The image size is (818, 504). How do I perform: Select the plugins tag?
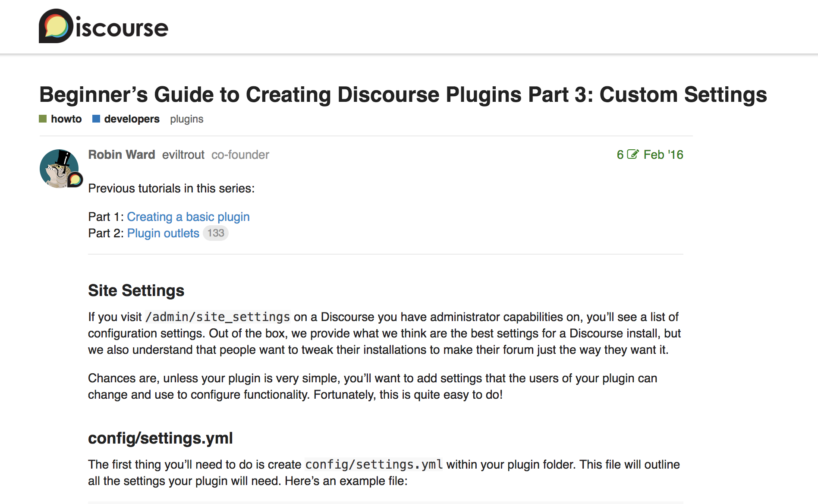pyautogui.click(x=186, y=119)
